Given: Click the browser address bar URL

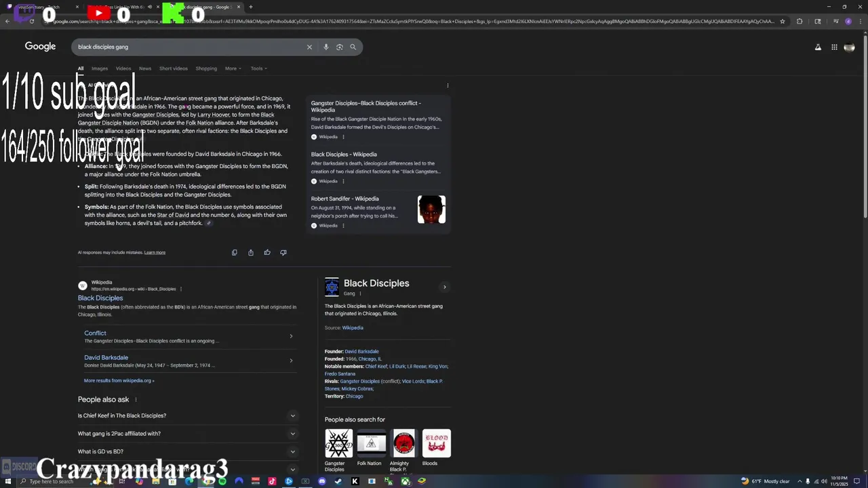Looking at the screenshot, I should pyautogui.click(x=414, y=21).
